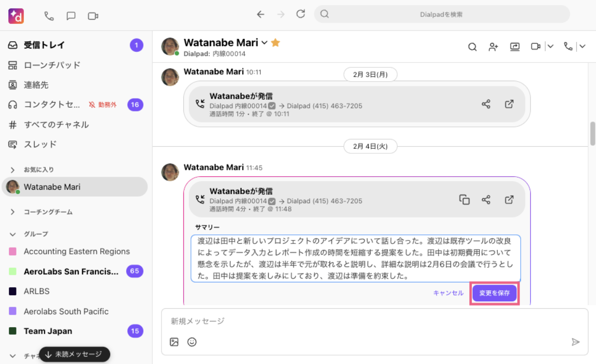This screenshot has height=364, width=596.
Task: Call Watanabe Mari using header phone icon
Action: click(568, 46)
